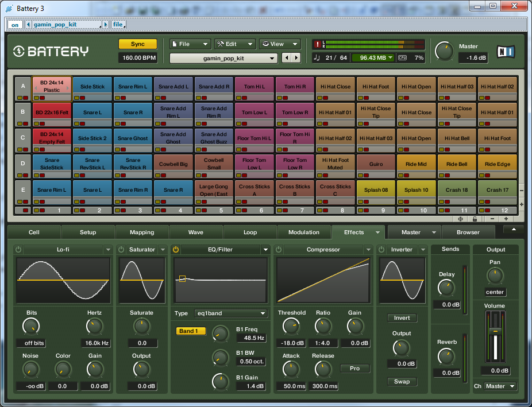The image size is (532, 407).
Task: Toggle the Inverter power button
Action: coord(381,249)
